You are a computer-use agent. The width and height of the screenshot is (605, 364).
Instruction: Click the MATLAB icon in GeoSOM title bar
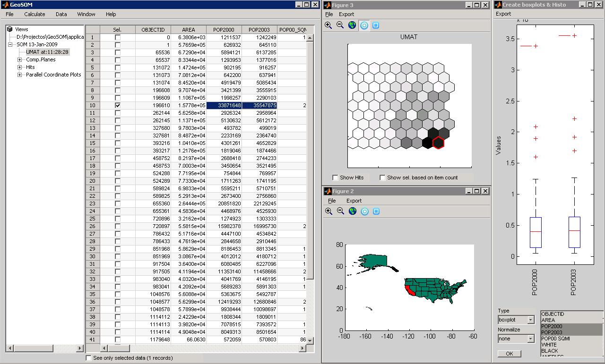[5, 5]
